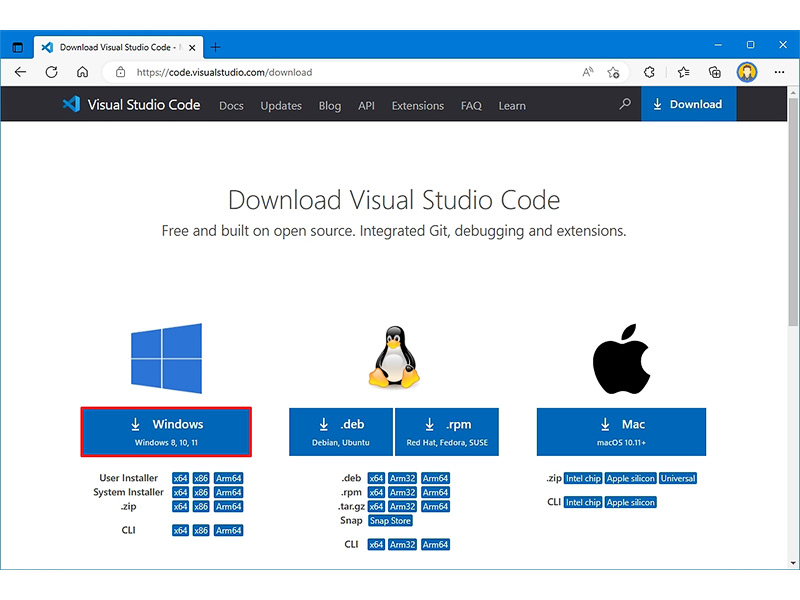Viewport: 800px width, 600px height.
Task: Select User Installer Arm64 link
Action: [229, 478]
